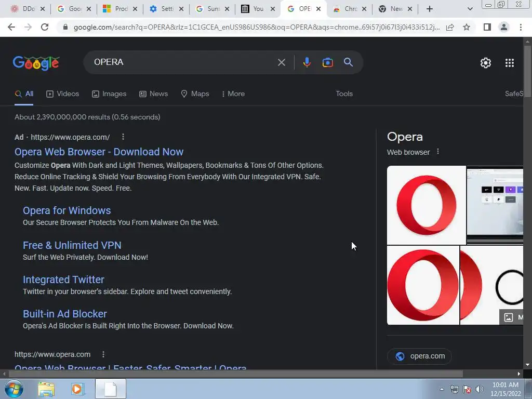Open the Google apps grid
Image resolution: width=532 pixels, height=399 pixels.
click(x=509, y=63)
